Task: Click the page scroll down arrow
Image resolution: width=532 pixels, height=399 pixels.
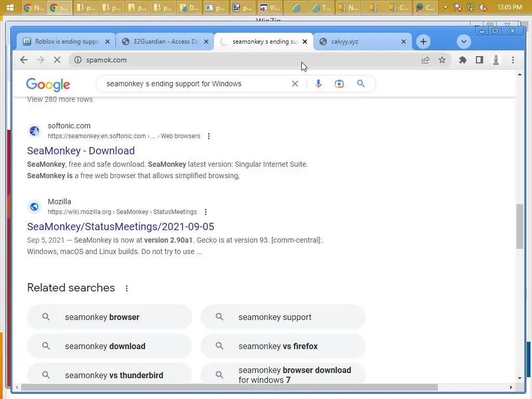Action: click(x=520, y=378)
